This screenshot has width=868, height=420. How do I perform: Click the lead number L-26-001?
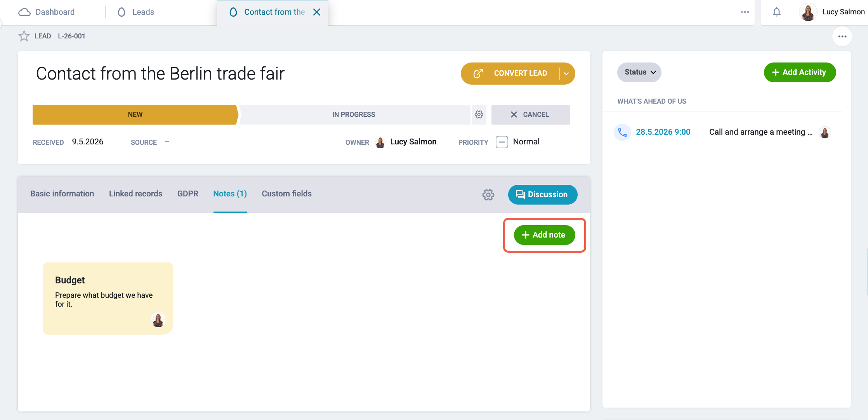tap(71, 36)
